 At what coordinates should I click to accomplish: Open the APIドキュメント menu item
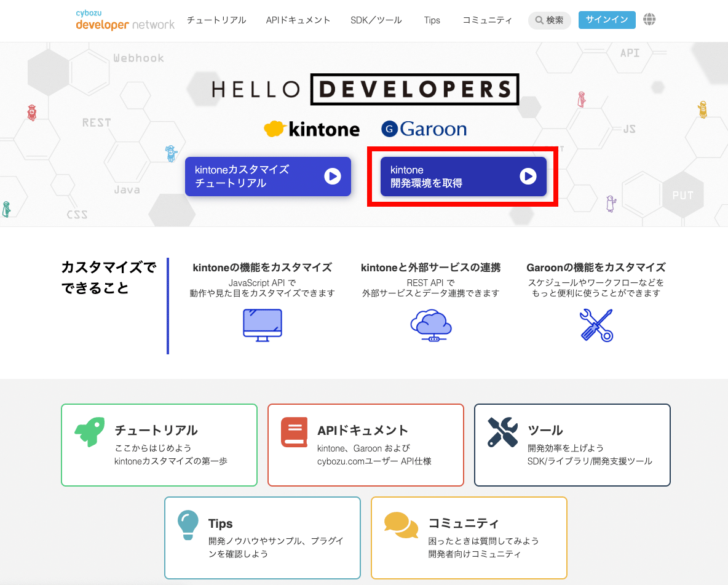(x=298, y=20)
